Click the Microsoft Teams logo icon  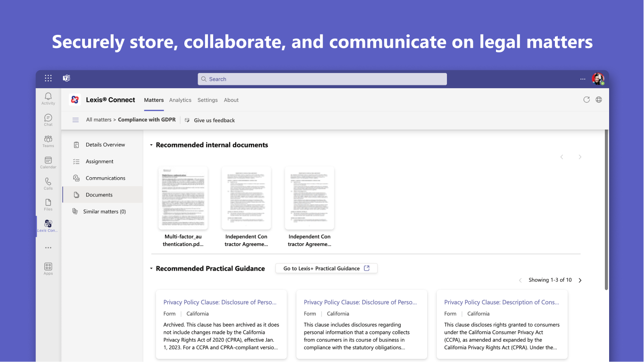(66, 78)
